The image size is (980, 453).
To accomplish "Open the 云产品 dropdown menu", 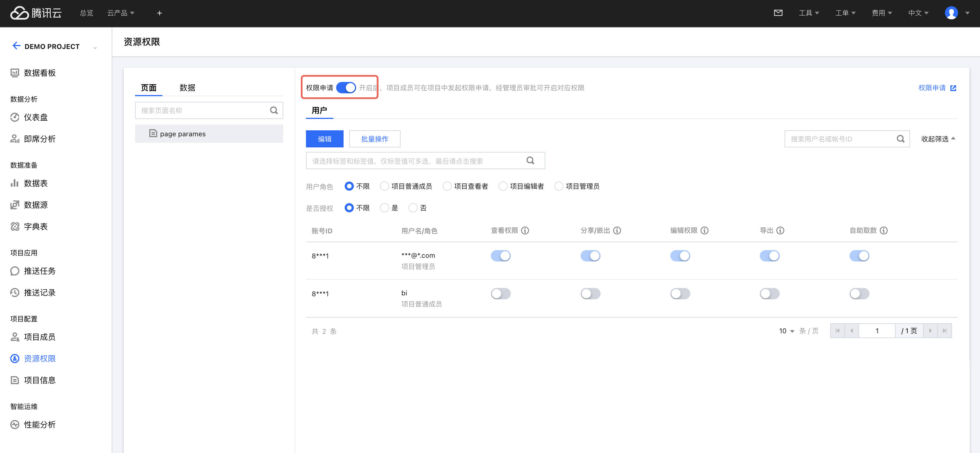I will point(121,13).
